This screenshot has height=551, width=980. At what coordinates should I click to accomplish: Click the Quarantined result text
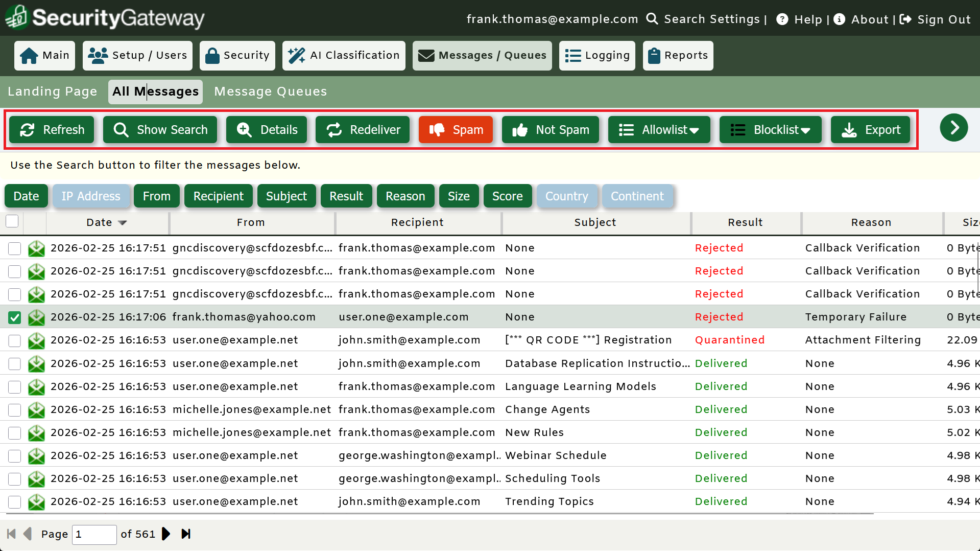(730, 340)
